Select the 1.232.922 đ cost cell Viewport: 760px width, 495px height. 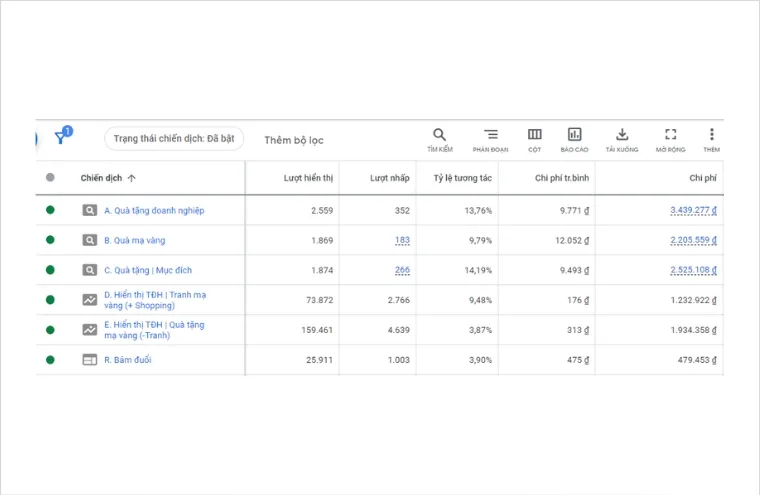(x=694, y=300)
